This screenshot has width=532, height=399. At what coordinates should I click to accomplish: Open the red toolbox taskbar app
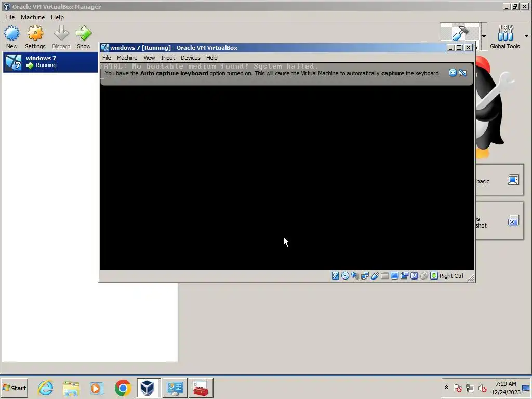[x=201, y=388]
